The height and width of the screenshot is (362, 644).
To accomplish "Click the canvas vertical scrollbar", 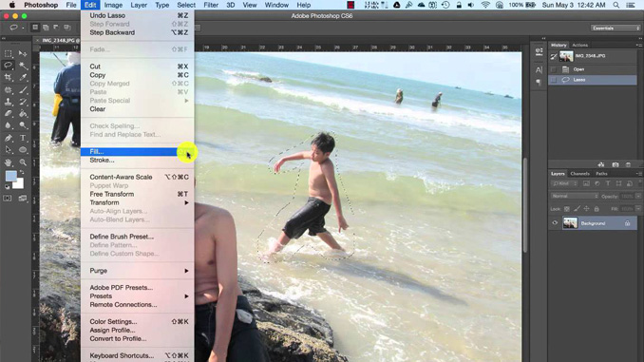I will tap(525, 205).
